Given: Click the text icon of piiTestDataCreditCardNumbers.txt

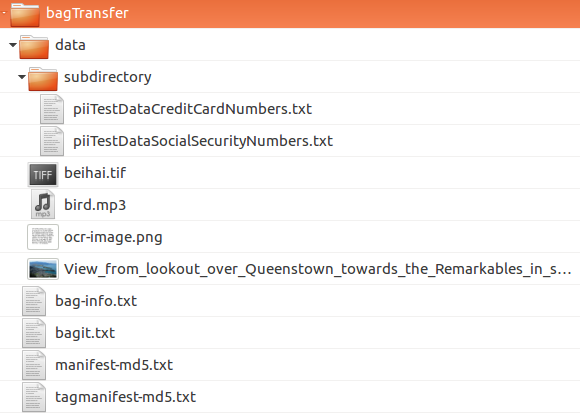Looking at the screenshot, I should click(x=52, y=109).
